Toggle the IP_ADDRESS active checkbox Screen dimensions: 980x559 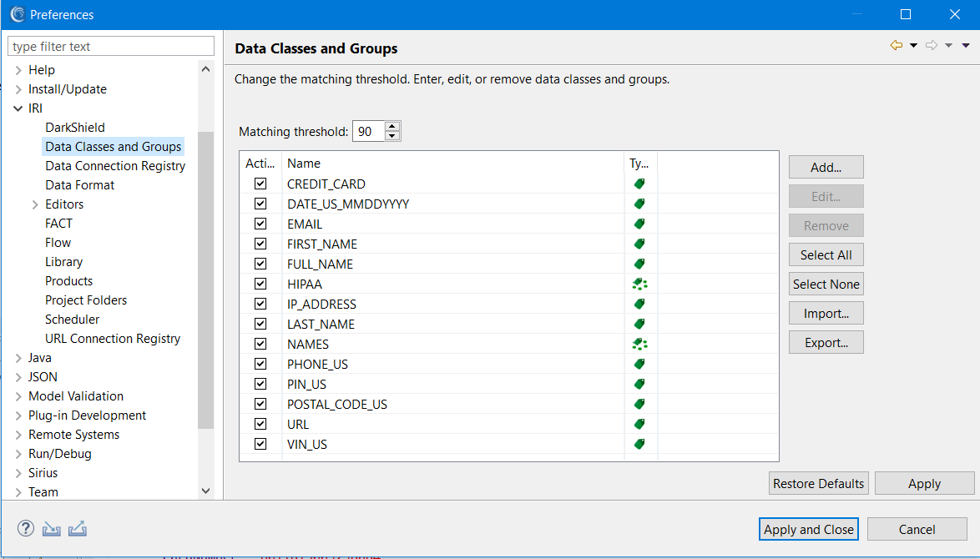point(260,304)
